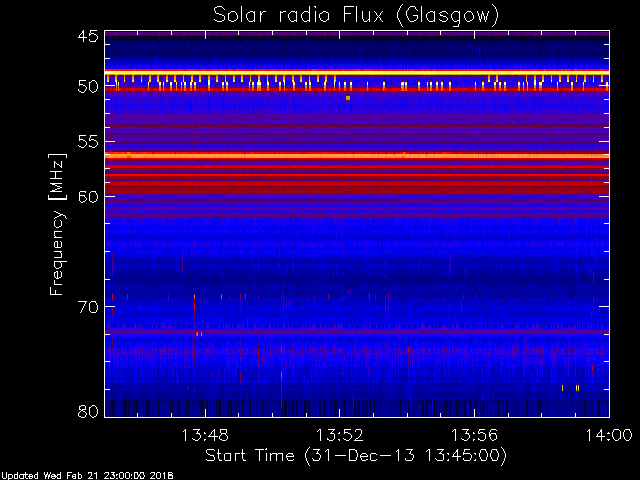The width and height of the screenshot is (640, 480).
Task: Click the 13:52 time axis label
Action: tap(340, 435)
